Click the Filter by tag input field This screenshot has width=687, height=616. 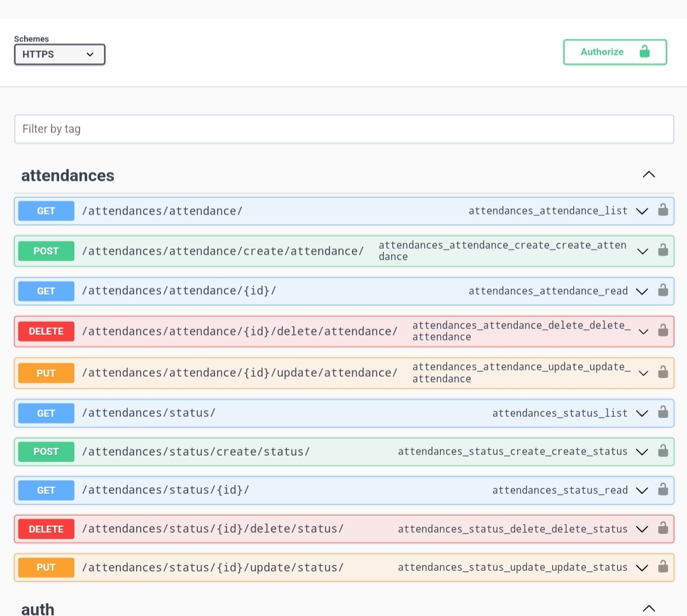(x=343, y=129)
